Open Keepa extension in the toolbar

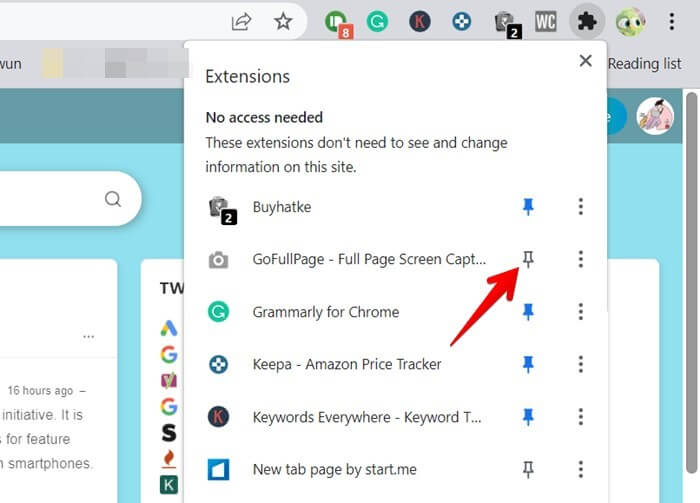click(461, 21)
